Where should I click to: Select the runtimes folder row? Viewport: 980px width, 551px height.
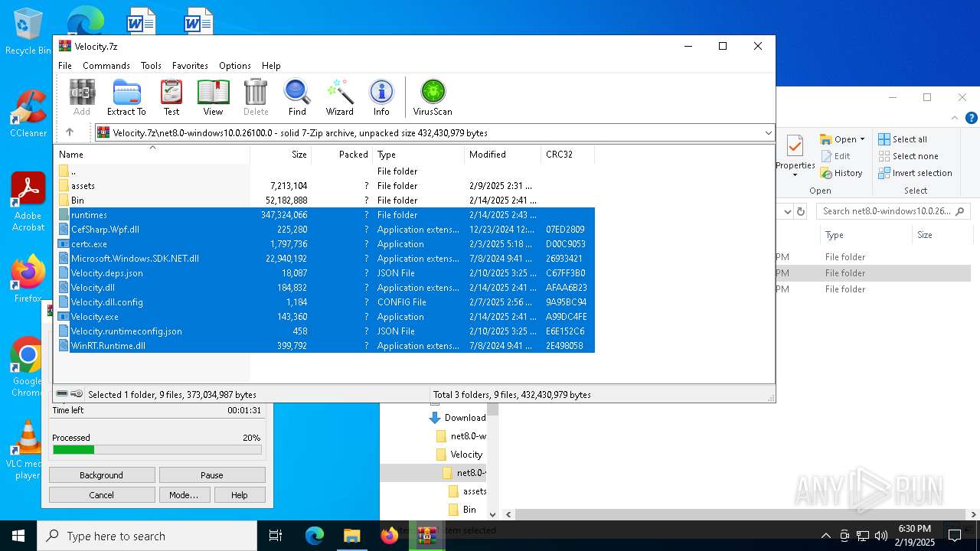(325, 215)
